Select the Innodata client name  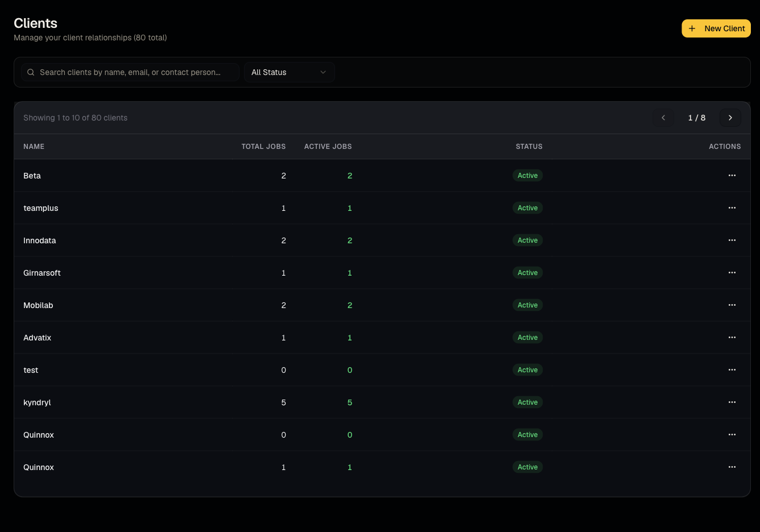click(40, 240)
